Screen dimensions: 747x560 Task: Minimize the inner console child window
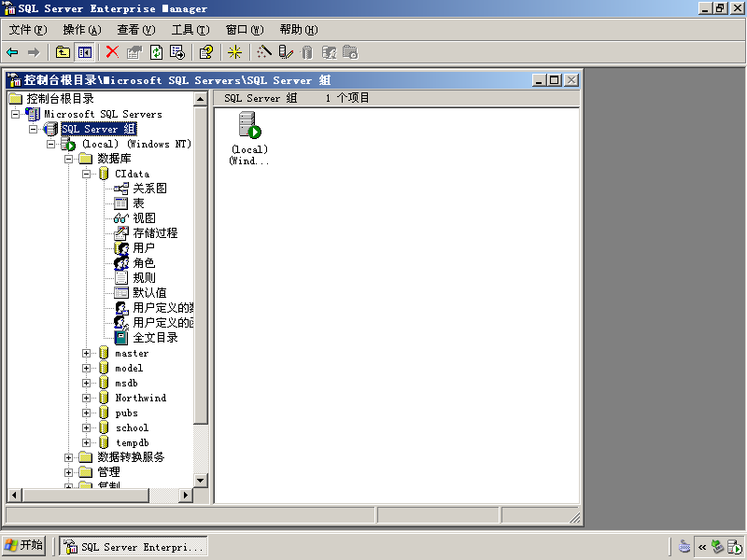click(540, 80)
